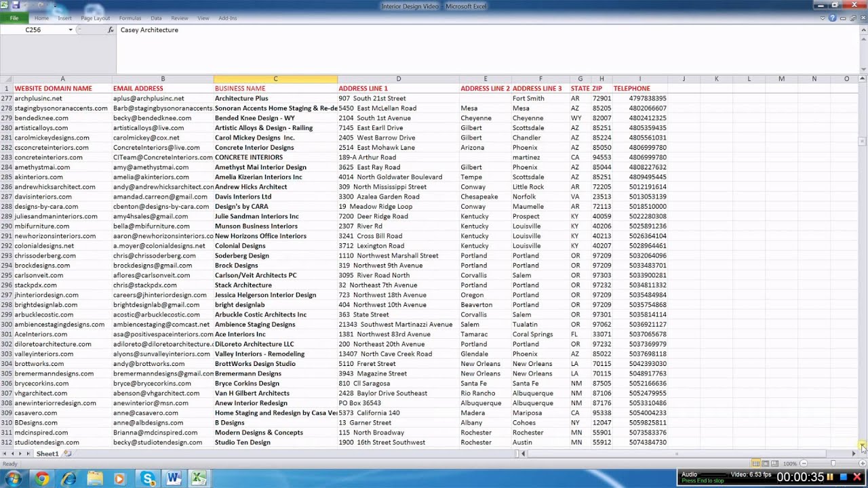Click vertical scrollbar down arrow
Viewport: 868px width, 488px height.
[x=863, y=445]
